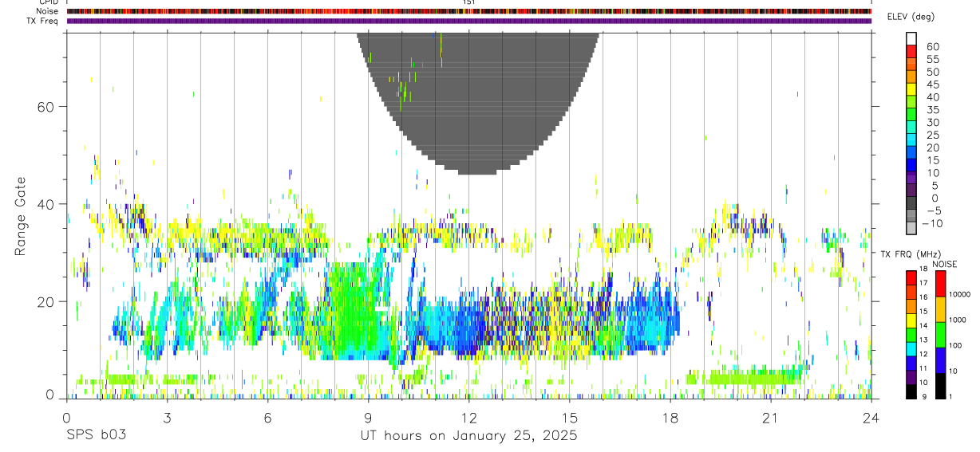The image size is (980, 452).
Task: Click the 'UT hours on January 25, 2025' axis title
Action: click(x=469, y=435)
